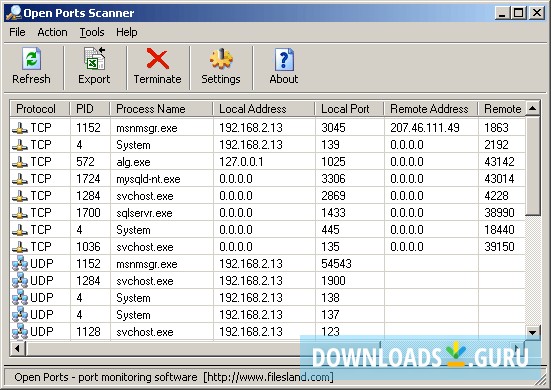Select remote address 207.46.111.49
Image resolution: width=551 pixels, height=390 pixels.
(425, 128)
